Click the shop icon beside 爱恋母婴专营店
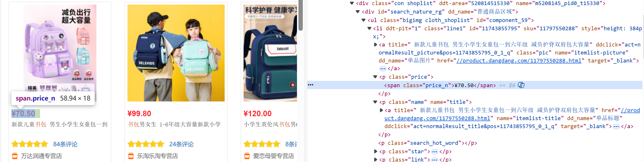644x162 pixels. coord(247,156)
